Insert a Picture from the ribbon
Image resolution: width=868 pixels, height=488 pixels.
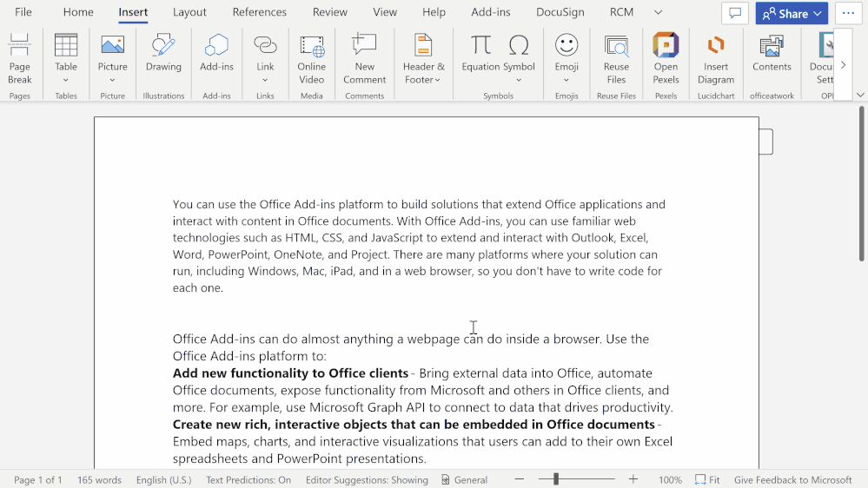(112, 53)
